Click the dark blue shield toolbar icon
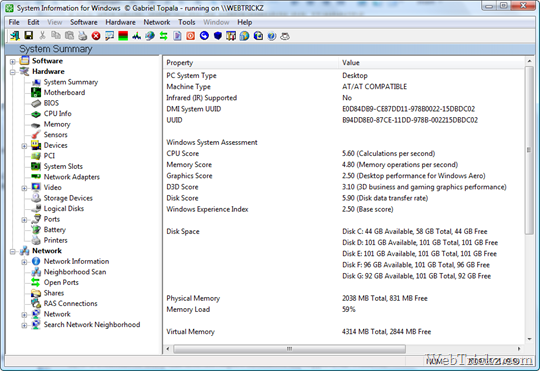Screen dimensions: 540x371 click(x=218, y=35)
